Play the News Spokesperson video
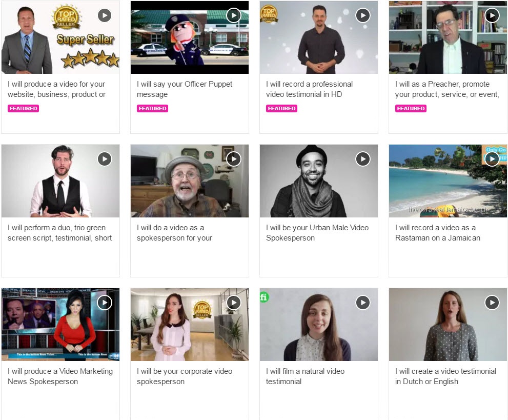Image resolution: width=508 pixels, height=420 pixels. (x=105, y=303)
